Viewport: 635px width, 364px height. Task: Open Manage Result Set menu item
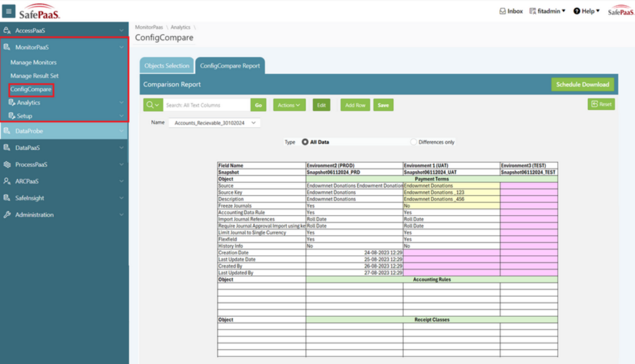click(35, 76)
